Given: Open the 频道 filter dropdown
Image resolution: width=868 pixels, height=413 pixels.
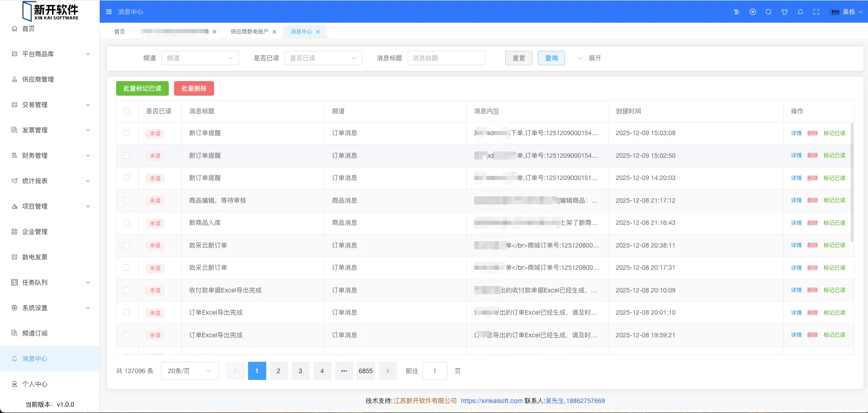Looking at the screenshot, I should pyautogui.click(x=200, y=58).
